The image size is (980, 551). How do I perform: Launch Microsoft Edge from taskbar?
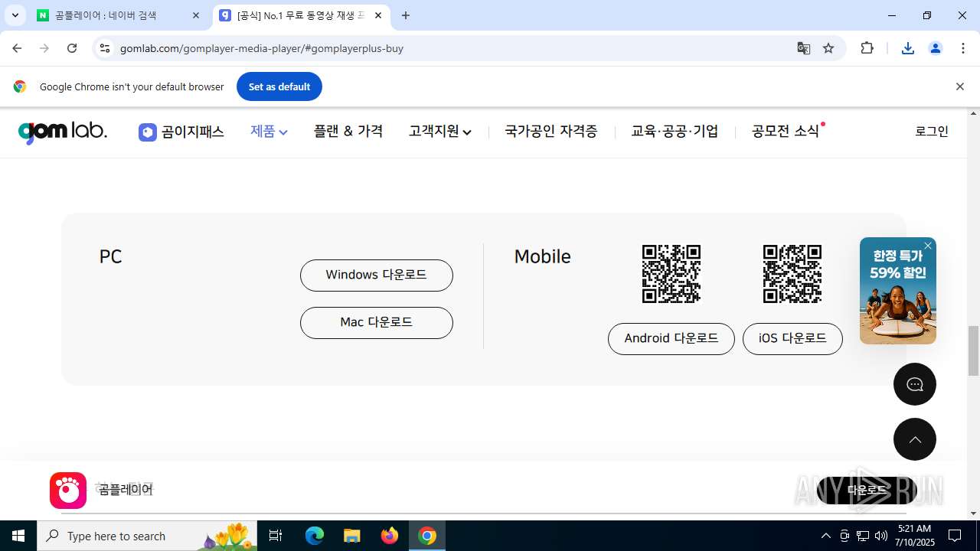coord(315,536)
